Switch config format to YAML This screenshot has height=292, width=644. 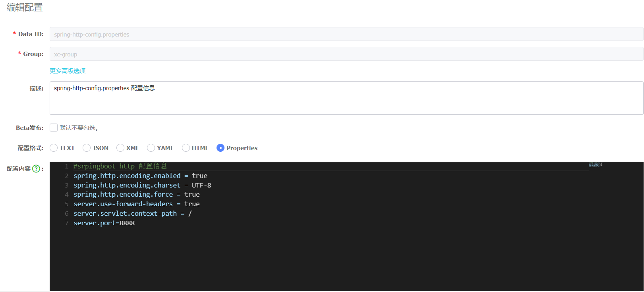point(151,148)
